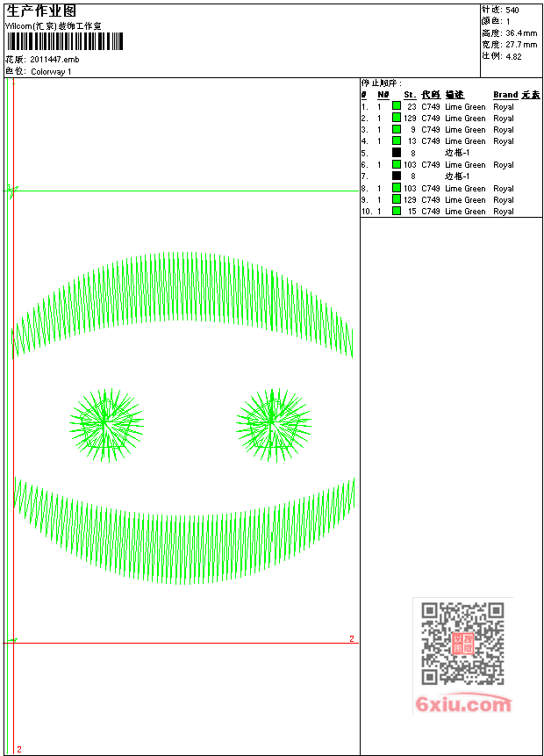Click the '描述' column header
Image resolution: width=544 pixels, height=756 pixels.
pyautogui.click(x=455, y=95)
